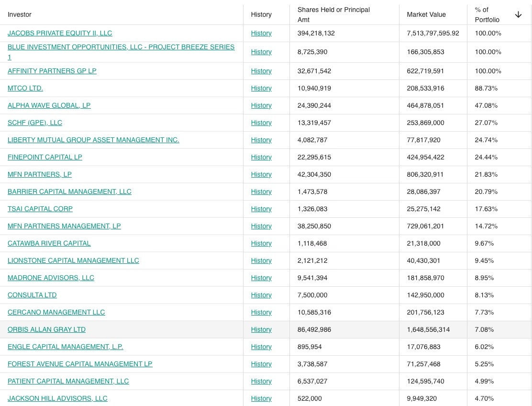Open MFN PARTNERS MANAGEMENT, LP link
Viewport: 532px width, 406px height.
coord(64,226)
